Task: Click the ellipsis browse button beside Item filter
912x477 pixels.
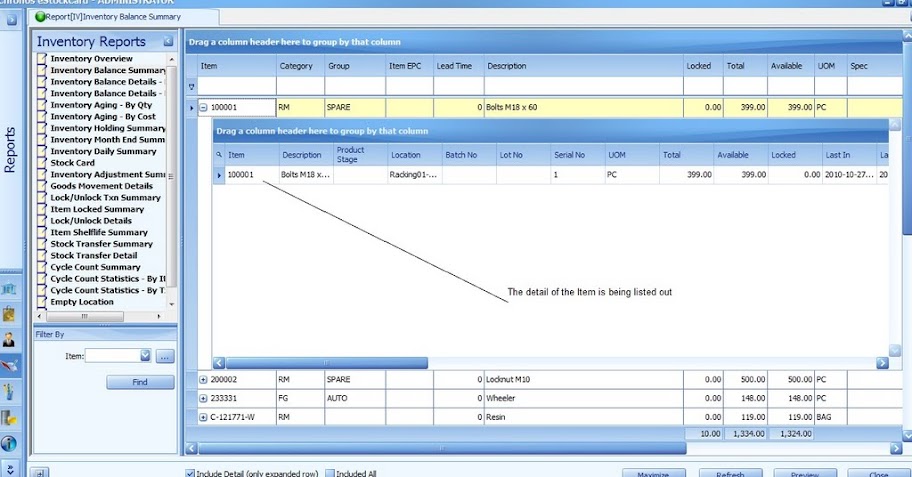Action: pyautogui.click(x=165, y=356)
